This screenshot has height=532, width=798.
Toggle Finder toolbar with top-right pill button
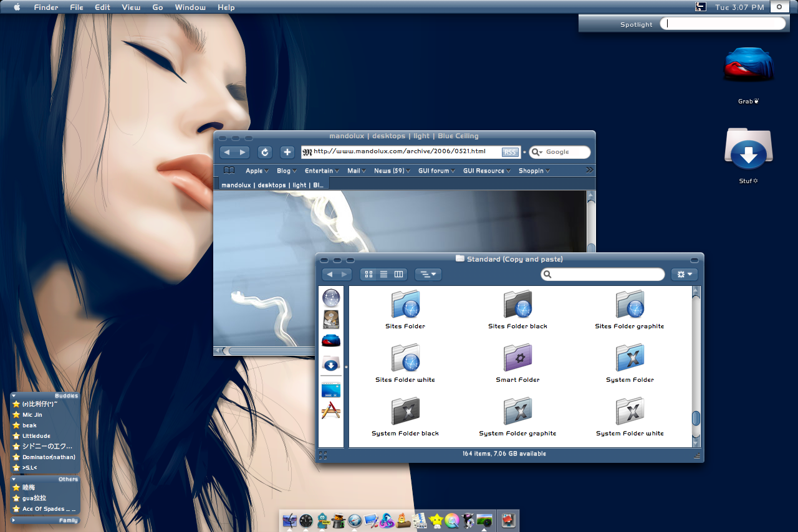695,260
